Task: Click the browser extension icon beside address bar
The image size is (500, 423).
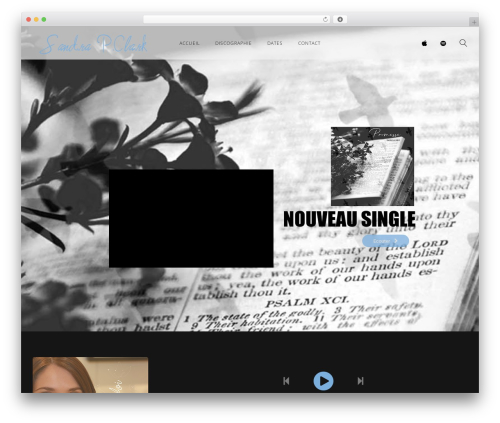Action: point(340,20)
